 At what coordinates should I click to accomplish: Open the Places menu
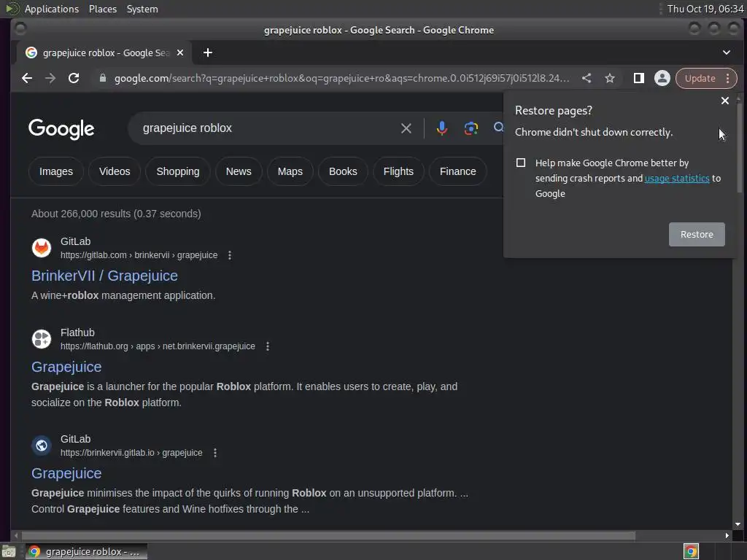tap(102, 9)
